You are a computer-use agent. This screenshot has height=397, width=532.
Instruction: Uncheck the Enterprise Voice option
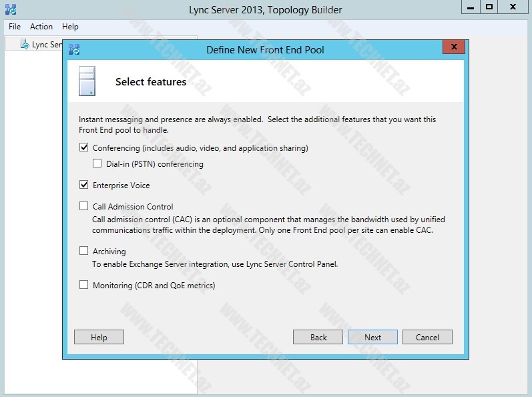pos(84,185)
